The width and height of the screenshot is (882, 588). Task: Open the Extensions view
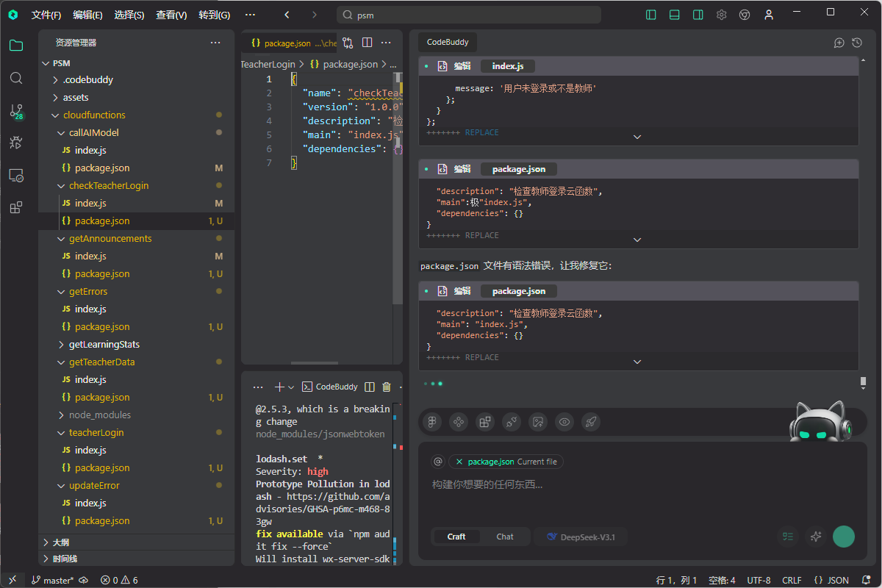[16, 207]
